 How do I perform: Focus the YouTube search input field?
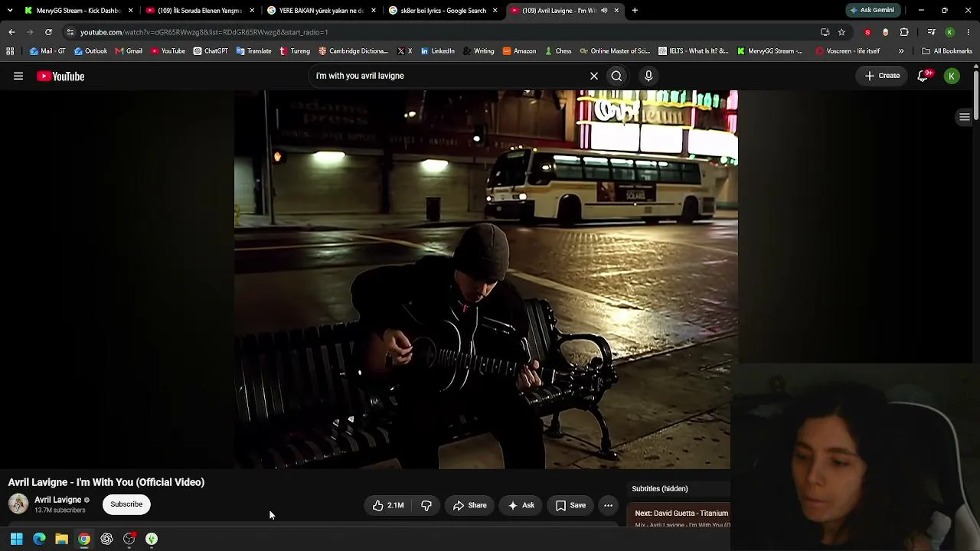448,76
